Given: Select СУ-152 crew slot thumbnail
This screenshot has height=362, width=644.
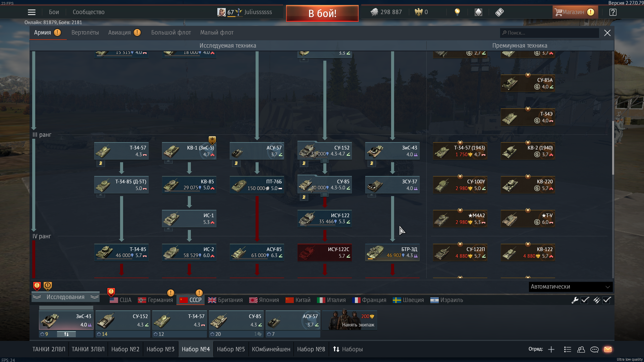Looking at the screenshot, I should click(123, 320).
